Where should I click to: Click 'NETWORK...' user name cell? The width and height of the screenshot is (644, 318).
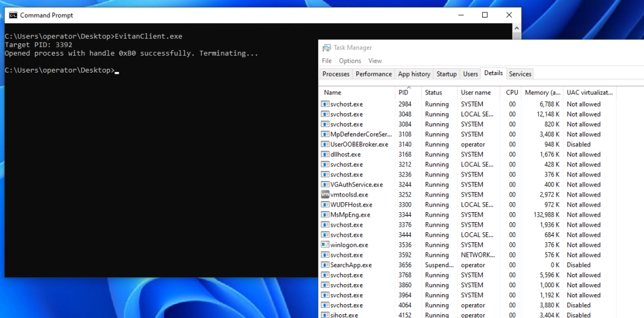pos(478,255)
